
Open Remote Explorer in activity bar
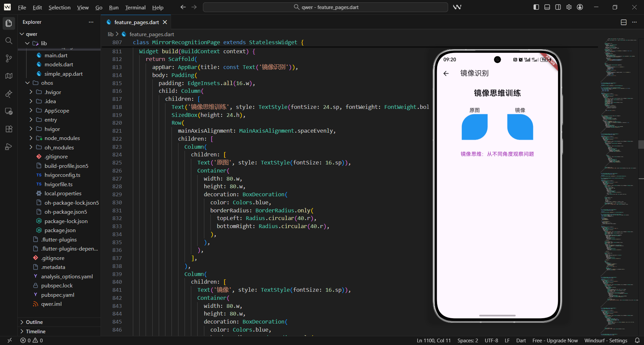(x=9, y=111)
